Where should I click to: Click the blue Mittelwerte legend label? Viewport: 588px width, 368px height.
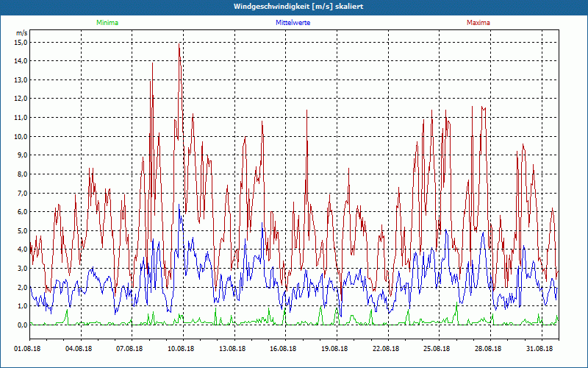tap(293, 23)
